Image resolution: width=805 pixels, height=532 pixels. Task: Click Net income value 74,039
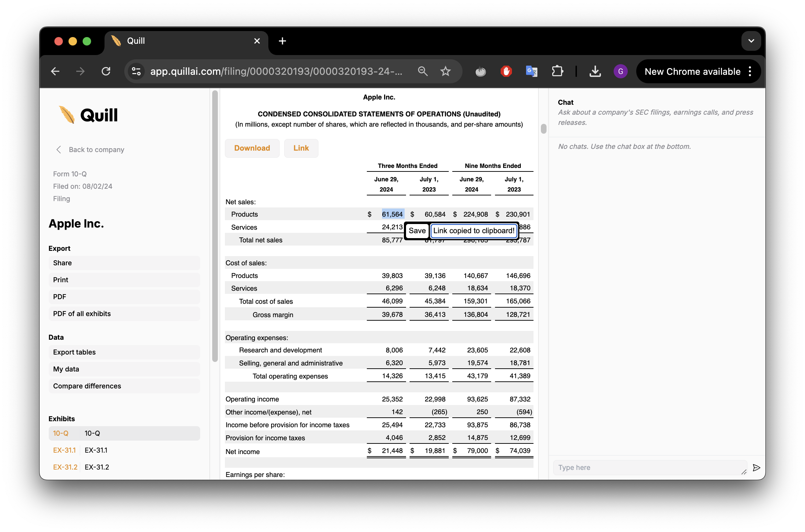pos(520,451)
